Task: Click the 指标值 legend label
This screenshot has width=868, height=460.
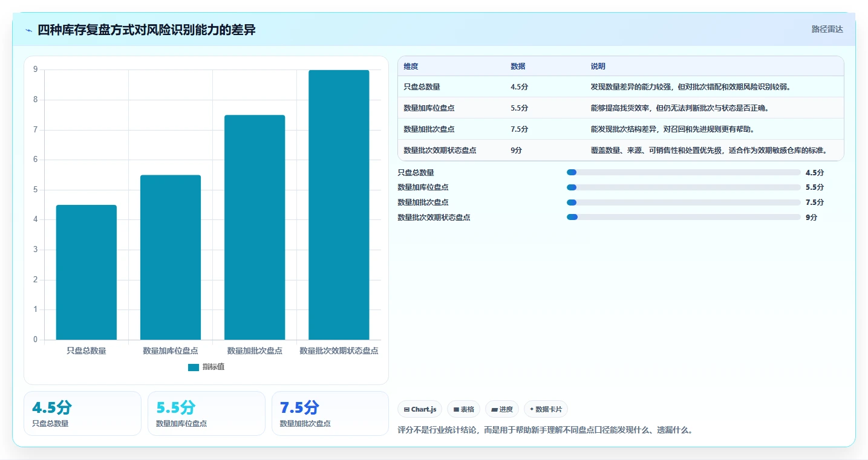Action: [214, 368]
